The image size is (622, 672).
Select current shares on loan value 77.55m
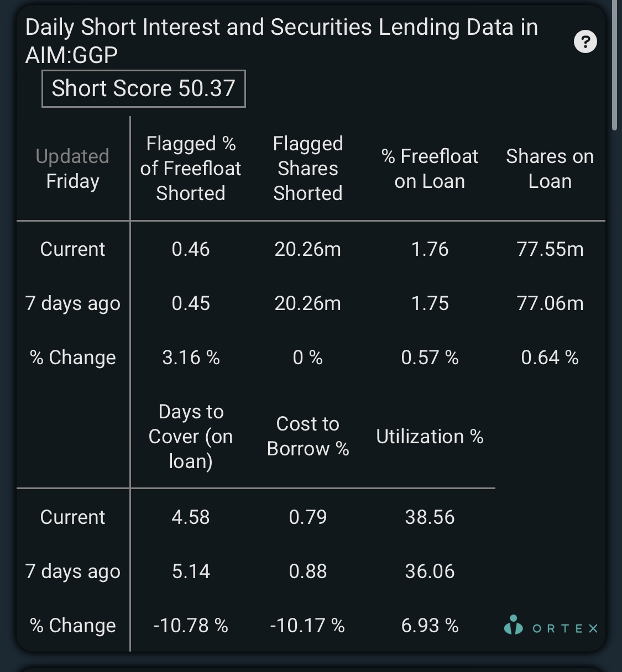click(550, 249)
